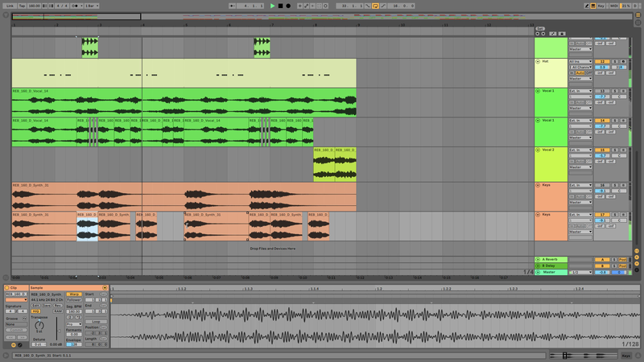
Task: Solo the Hat track with S button
Action: click(615, 62)
